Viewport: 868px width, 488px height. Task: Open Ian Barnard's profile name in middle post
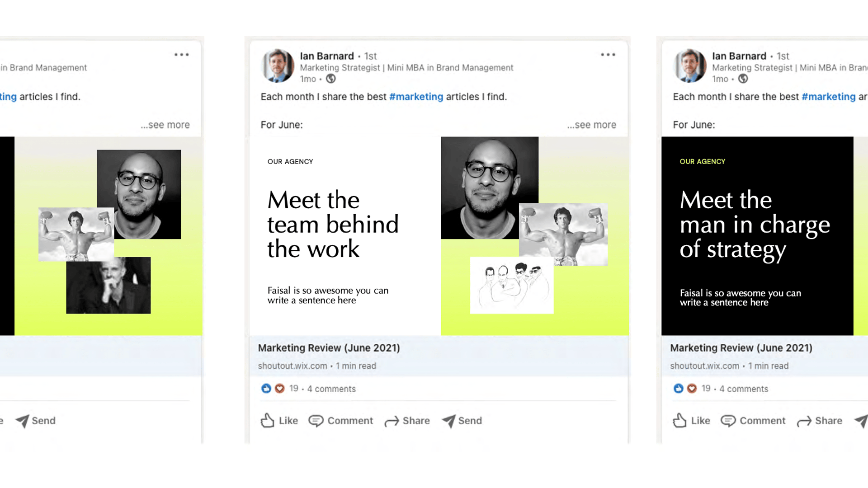(x=327, y=56)
